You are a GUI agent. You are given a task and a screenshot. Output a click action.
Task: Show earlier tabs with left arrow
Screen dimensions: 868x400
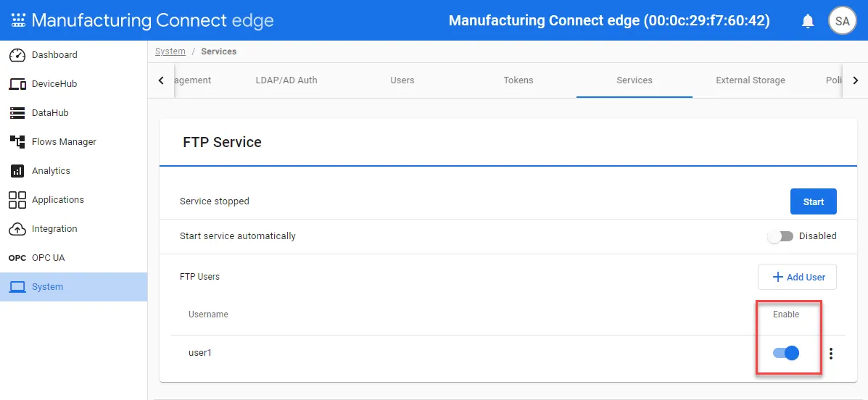pos(161,80)
